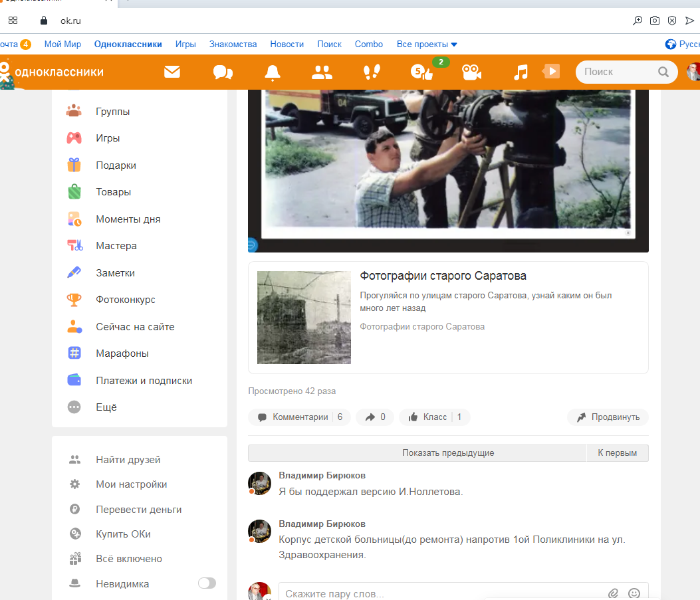Click the site lock security icon
The height and width of the screenshot is (600, 700).
click(44, 21)
